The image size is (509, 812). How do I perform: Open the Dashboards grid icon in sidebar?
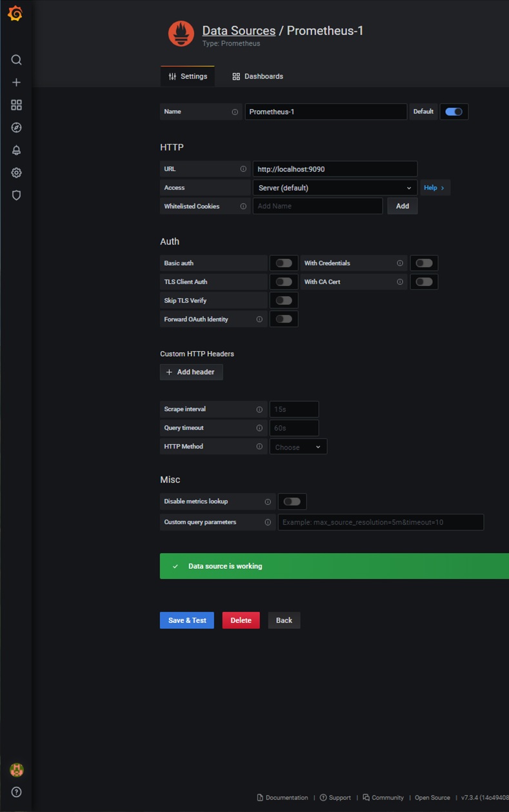pyautogui.click(x=17, y=105)
